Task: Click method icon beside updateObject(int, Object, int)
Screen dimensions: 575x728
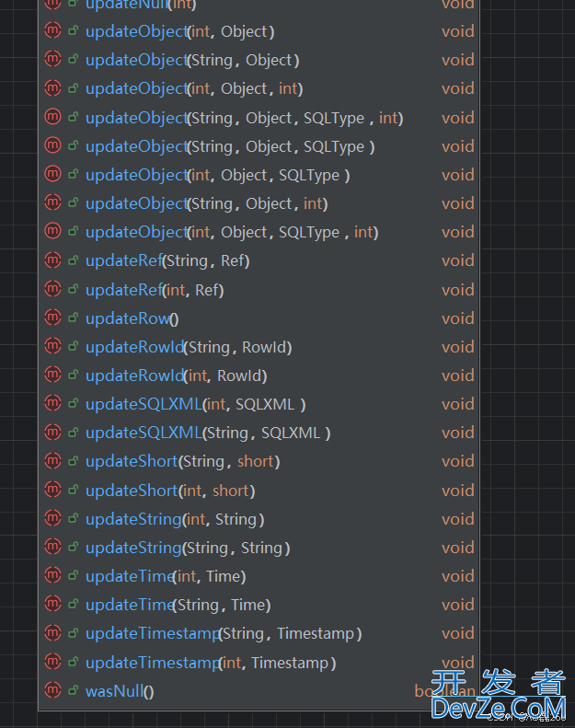Action: pos(53,87)
